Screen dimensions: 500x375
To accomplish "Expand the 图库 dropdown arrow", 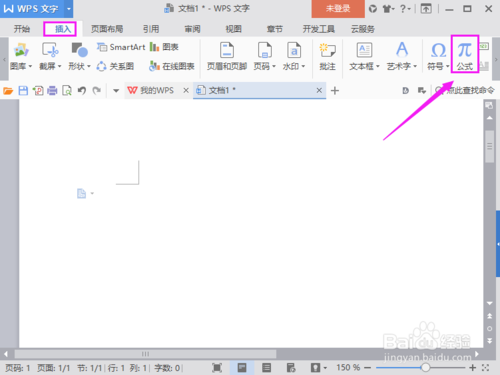I will [30, 66].
